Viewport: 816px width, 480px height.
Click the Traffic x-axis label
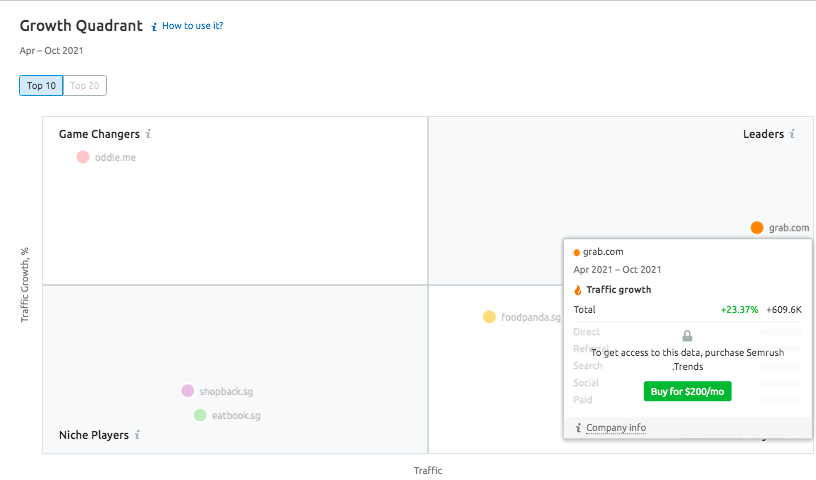[x=428, y=470]
